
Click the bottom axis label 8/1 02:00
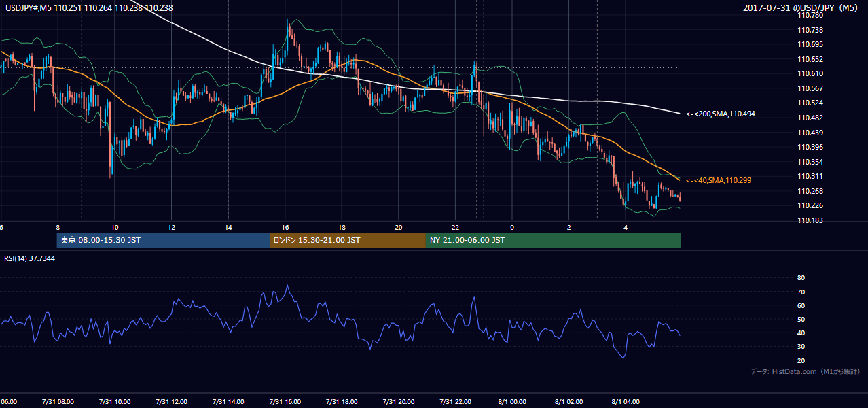click(569, 401)
